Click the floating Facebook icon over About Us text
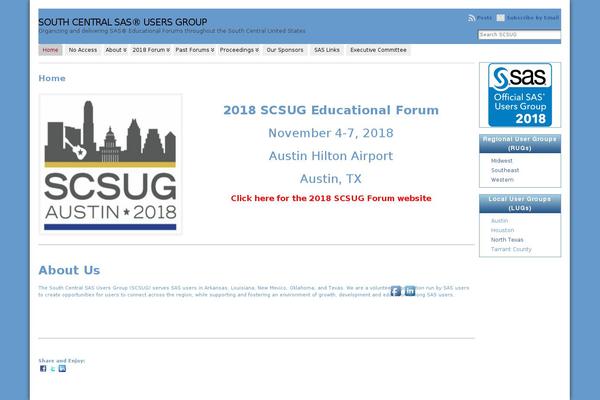Image resolution: width=600 pixels, height=400 pixels. (396, 291)
